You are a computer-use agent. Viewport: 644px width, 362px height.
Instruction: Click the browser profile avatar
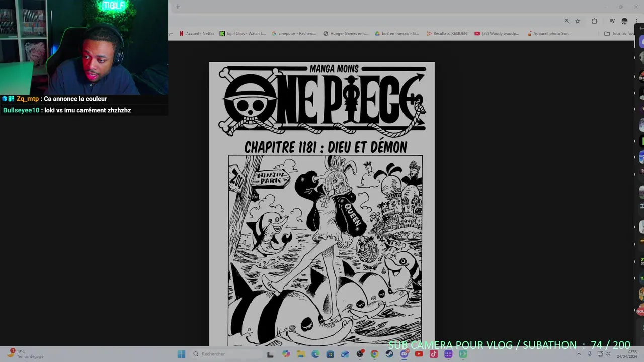624,21
